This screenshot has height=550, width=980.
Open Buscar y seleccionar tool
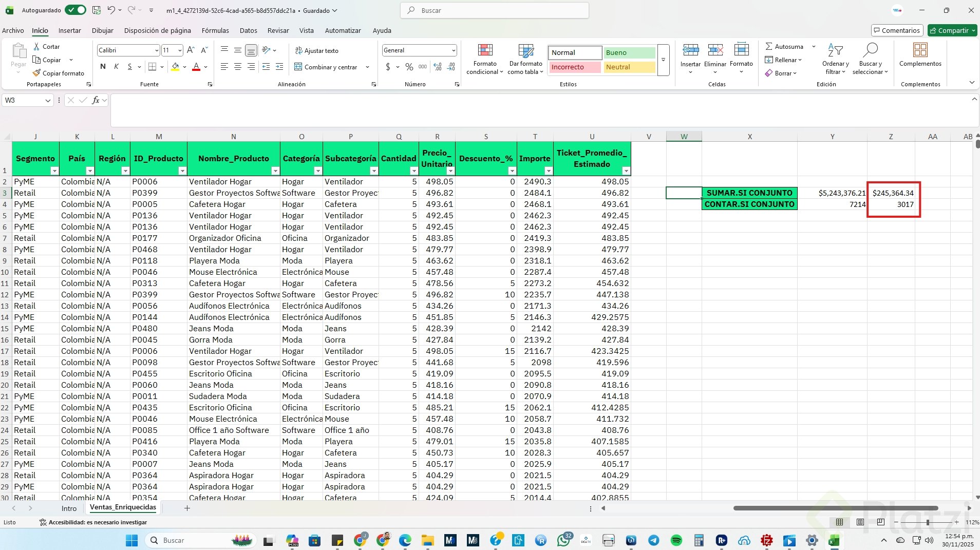(870, 60)
